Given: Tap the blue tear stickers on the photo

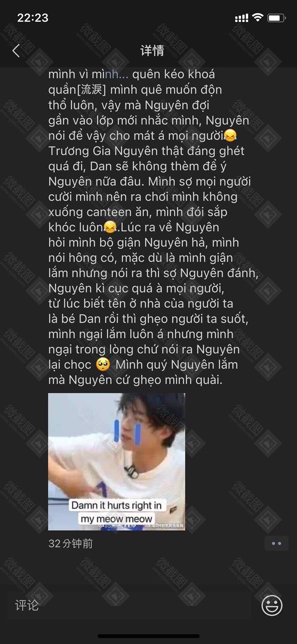Looking at the screenshot, I should point(126,433).
